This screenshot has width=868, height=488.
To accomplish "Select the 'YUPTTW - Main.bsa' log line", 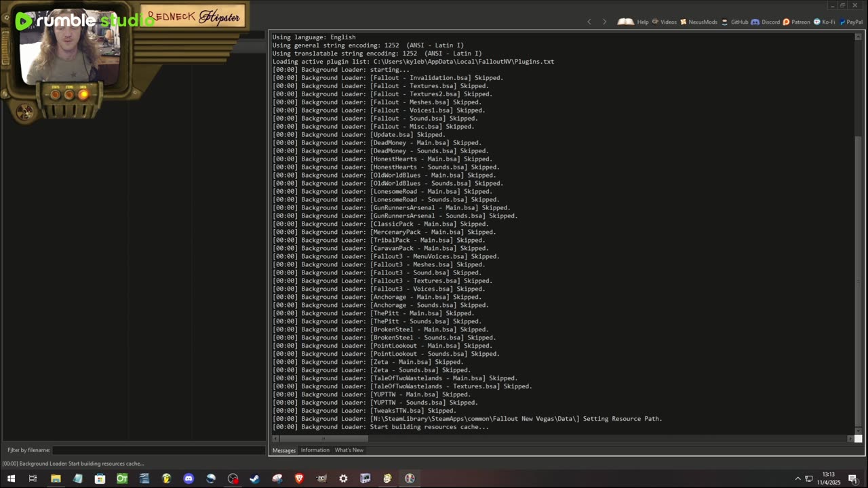I will (372, 395).
